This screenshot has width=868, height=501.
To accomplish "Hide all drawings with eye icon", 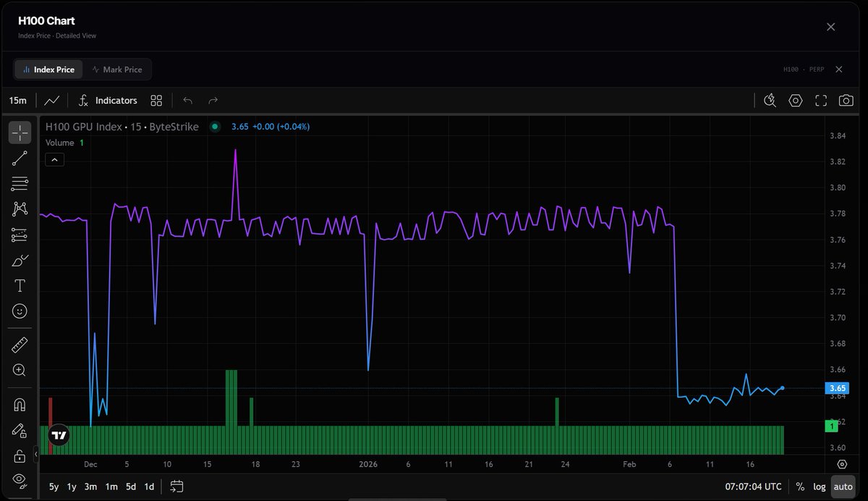I will point(20,479).
